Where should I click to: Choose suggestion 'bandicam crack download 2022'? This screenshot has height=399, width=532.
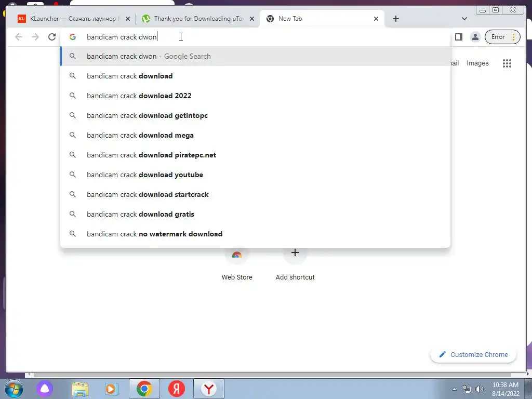[255, 96]
